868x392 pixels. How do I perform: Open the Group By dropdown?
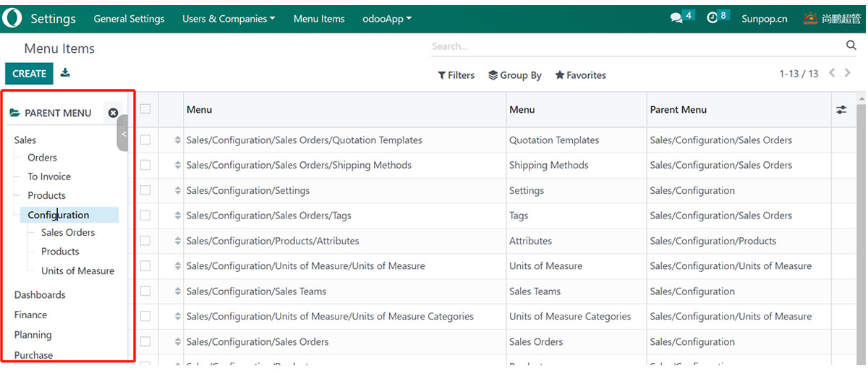click(x=515, y=75)
